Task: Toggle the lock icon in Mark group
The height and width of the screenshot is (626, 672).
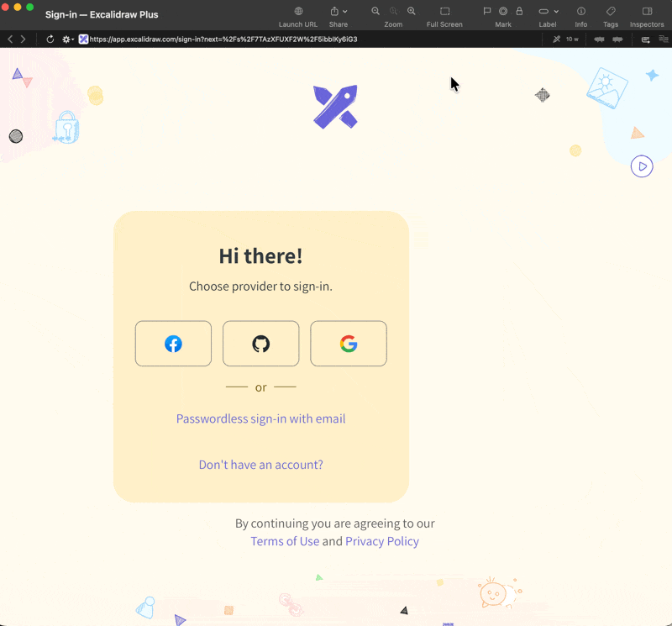Action: click(x=519, y=11)
